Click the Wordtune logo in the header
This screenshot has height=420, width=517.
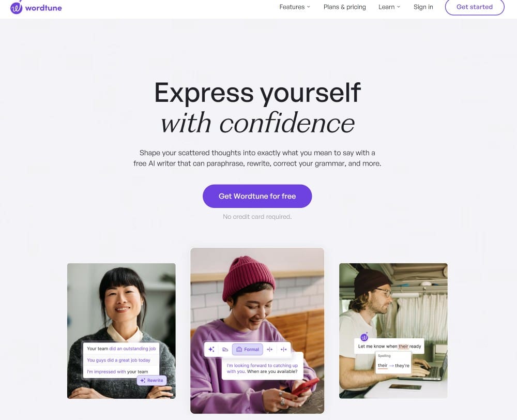tap(36, 7)
